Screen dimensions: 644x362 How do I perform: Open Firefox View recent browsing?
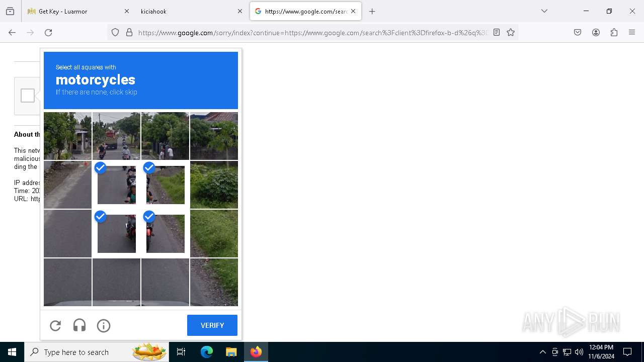coord(10,11)
